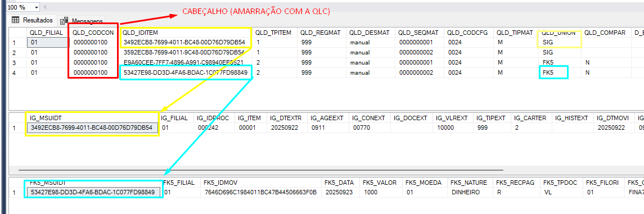This screenshot has height=214, width=644.
Task: Click FK5_TPDOC cell VL
Action: 562,192
